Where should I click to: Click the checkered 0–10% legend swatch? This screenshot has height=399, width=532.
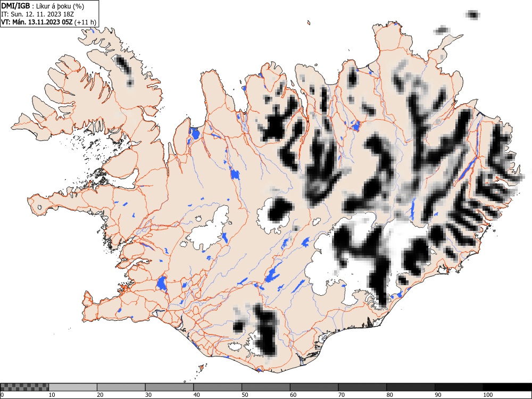tap(24, 387)
